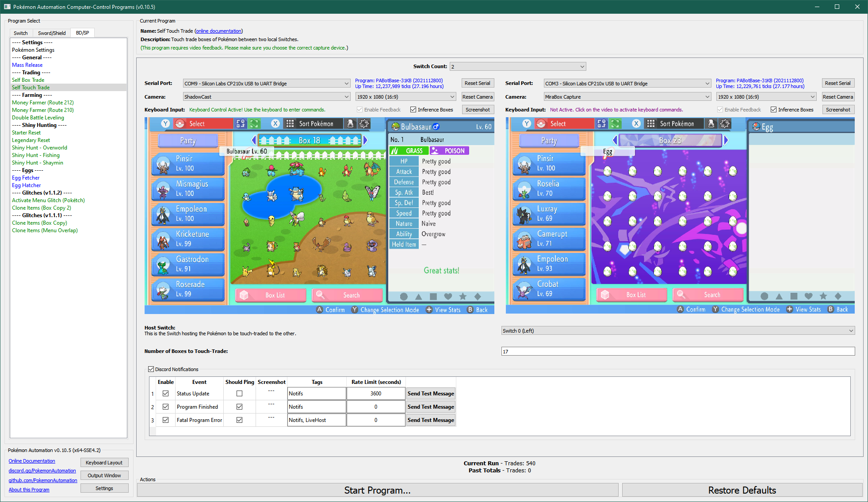Viewport: 868px width, 502px height.
Task: Switch to the Sword/Shield tab
Action: [52, 33]
